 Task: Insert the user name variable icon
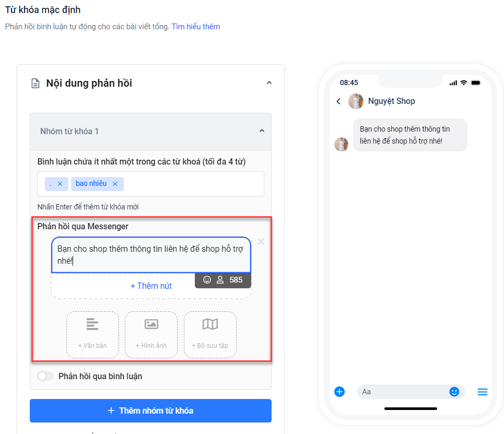(220, 280)
